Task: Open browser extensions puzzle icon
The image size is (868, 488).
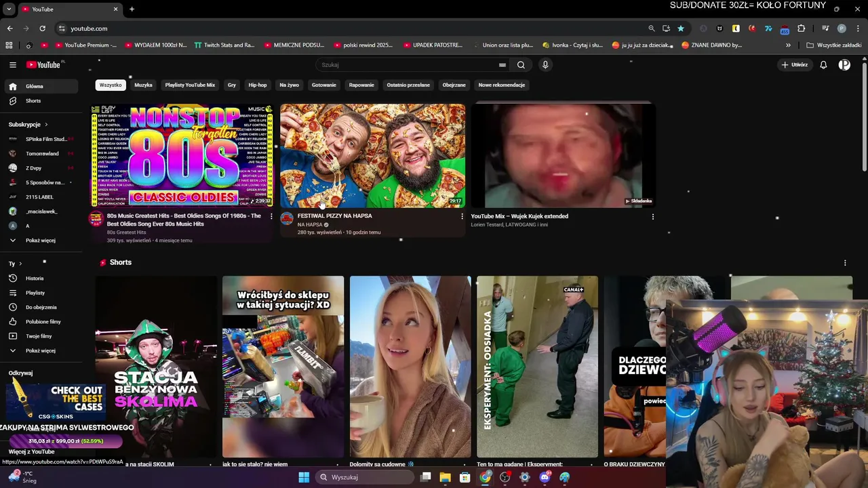Action: tap(801, 28)
